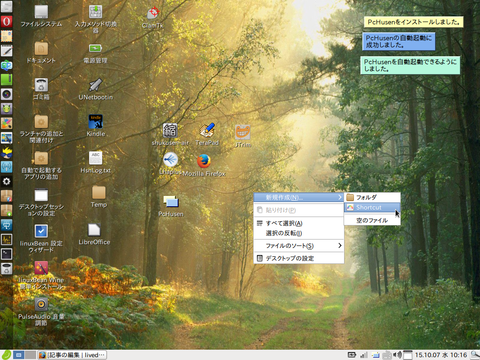
Task: Launch PcHusen from the desktop
Action: (171, 202)
